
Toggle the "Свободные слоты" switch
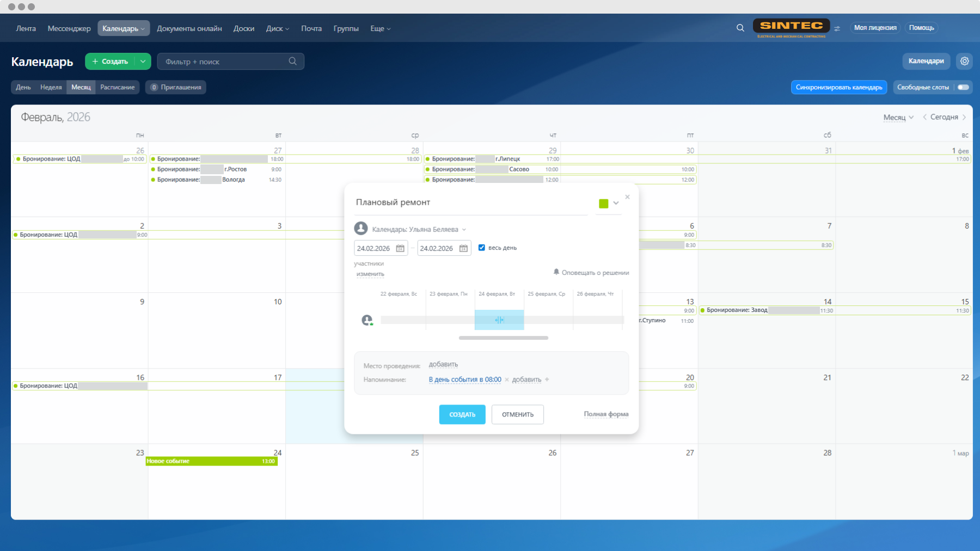[x=963, y=87]
